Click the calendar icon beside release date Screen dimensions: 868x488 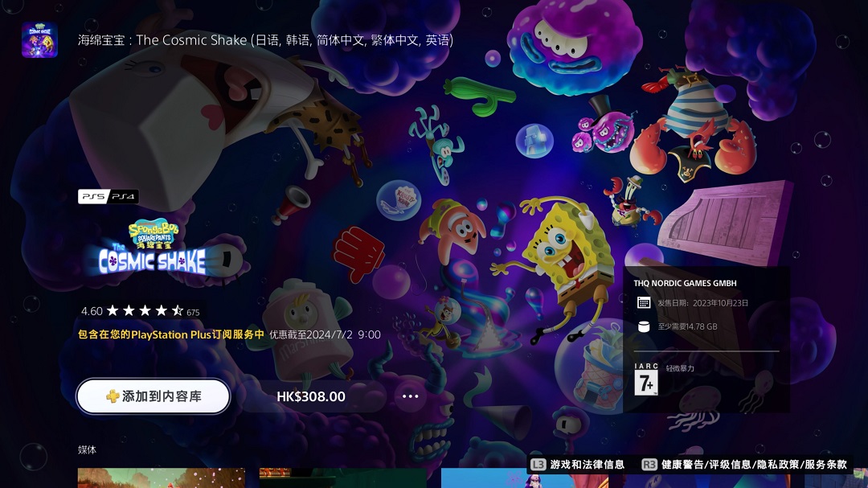pos(644,303)
